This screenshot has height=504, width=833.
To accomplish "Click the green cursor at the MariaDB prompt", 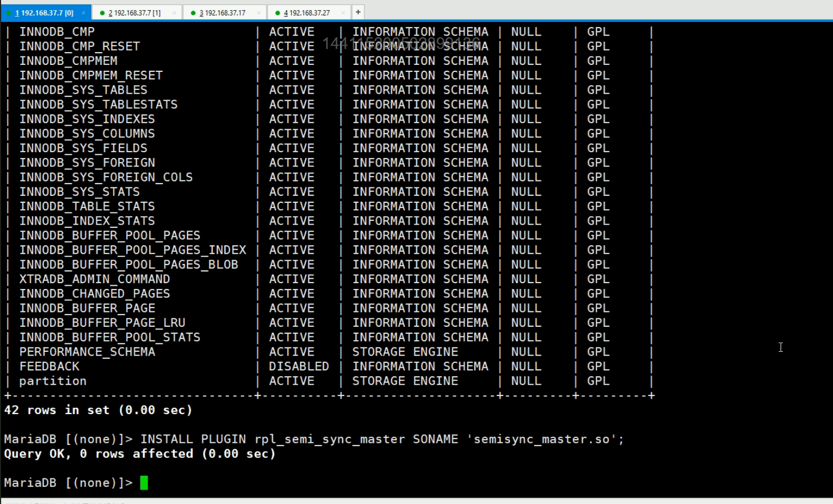I will tap(144, 483).
